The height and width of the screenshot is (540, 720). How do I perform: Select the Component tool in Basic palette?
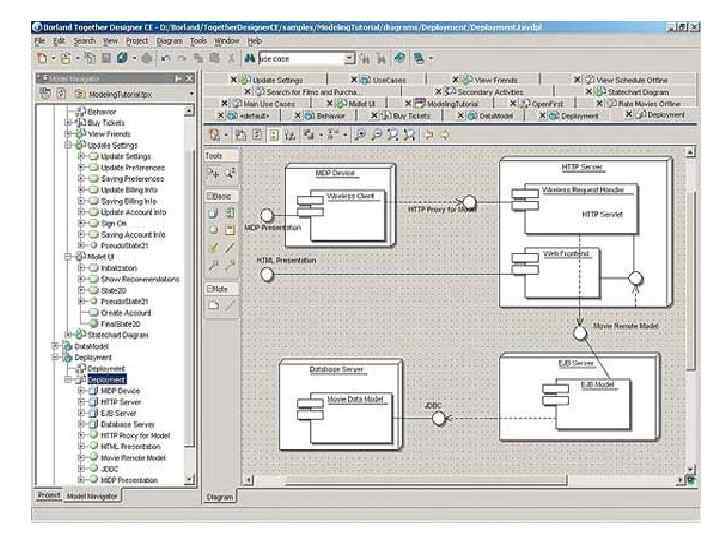click(x=230, y=213)
